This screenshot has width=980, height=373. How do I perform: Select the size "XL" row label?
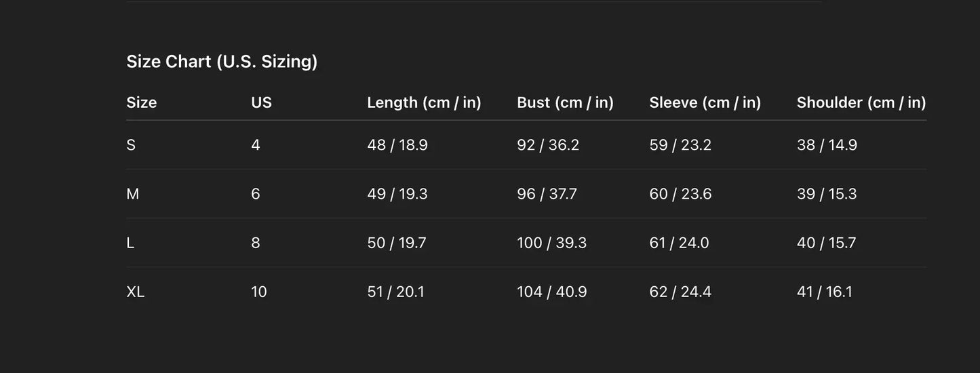point(136,292)
